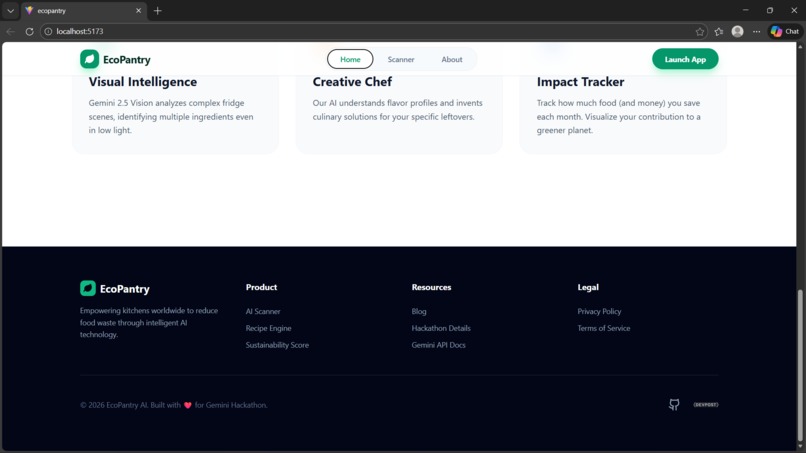Restore down the browser window

pyautogui.click(x=770, y=10)
